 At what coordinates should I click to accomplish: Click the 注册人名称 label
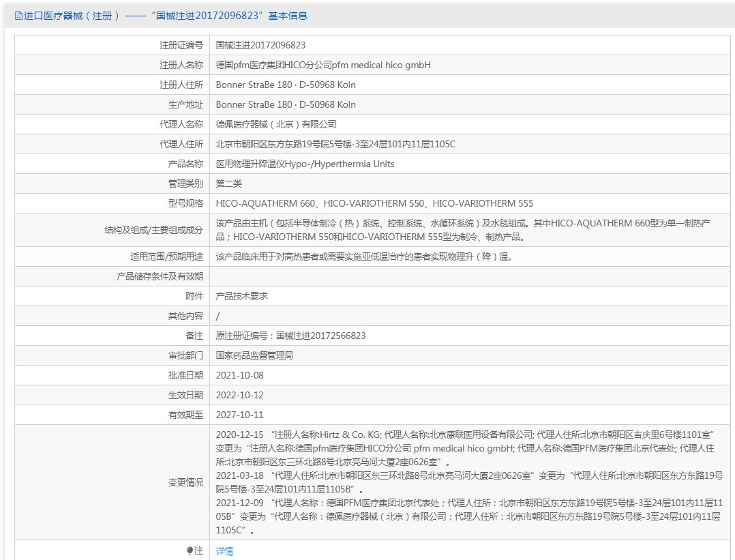click(181, 65)
